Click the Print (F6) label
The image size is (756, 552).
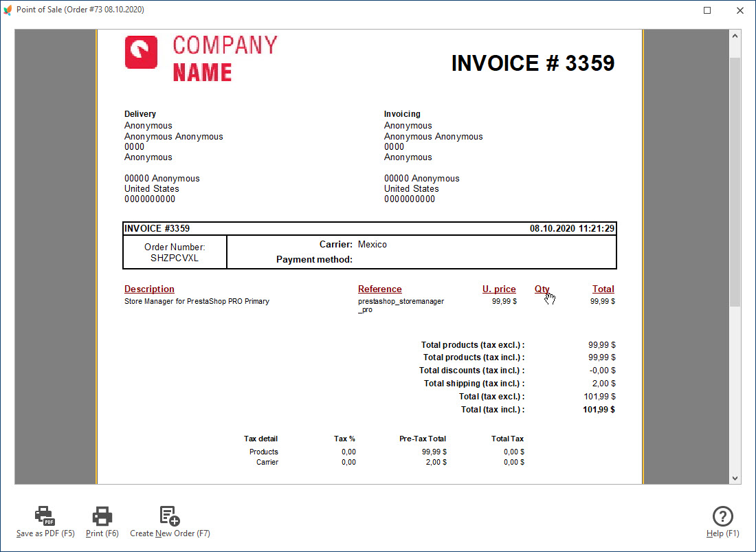click(x=102, y=533)
